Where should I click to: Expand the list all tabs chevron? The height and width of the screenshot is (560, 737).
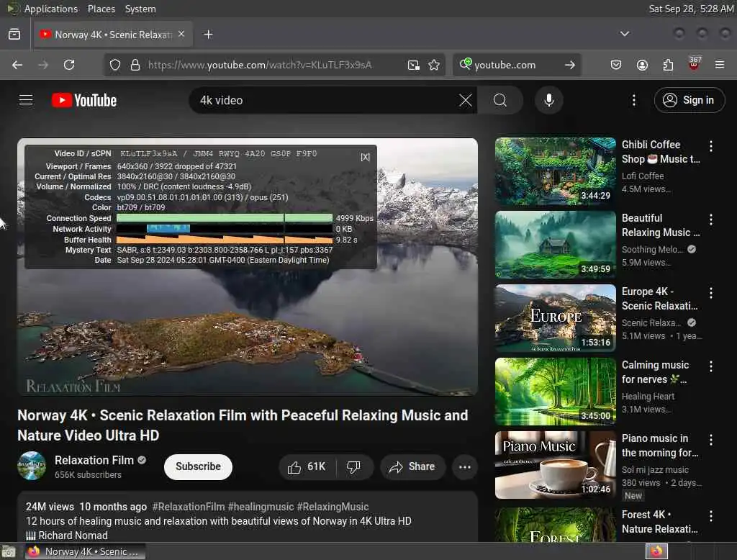625,34
